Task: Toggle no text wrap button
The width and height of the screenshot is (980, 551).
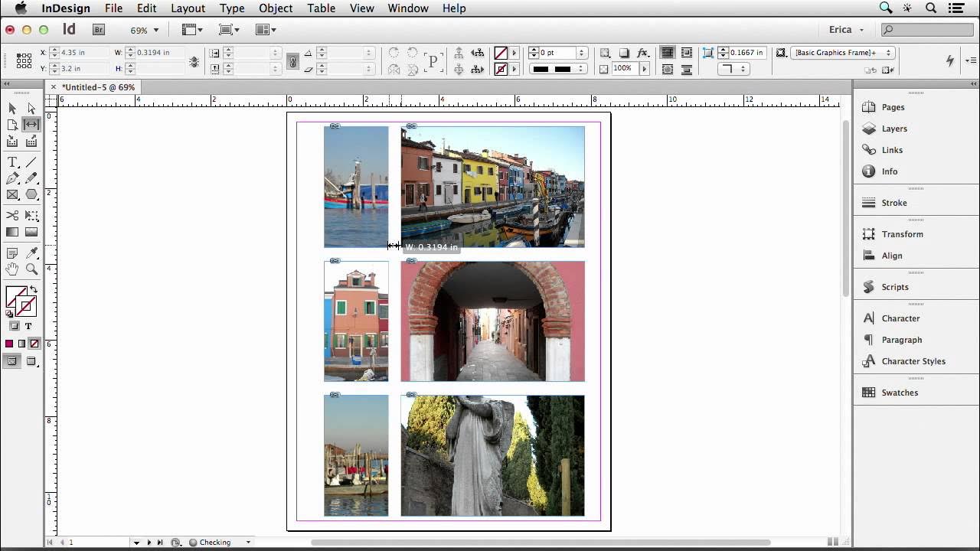Action: (x=668, y=53)
